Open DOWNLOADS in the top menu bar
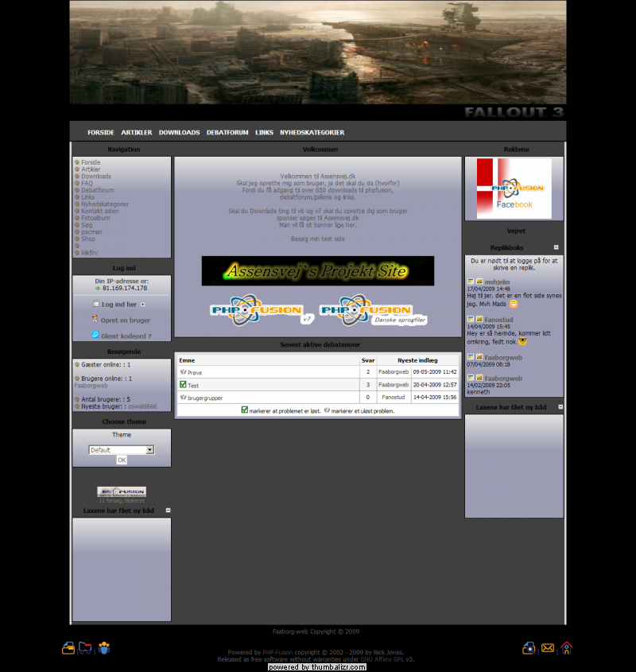 pyautogui.click(x=179, y=133)
